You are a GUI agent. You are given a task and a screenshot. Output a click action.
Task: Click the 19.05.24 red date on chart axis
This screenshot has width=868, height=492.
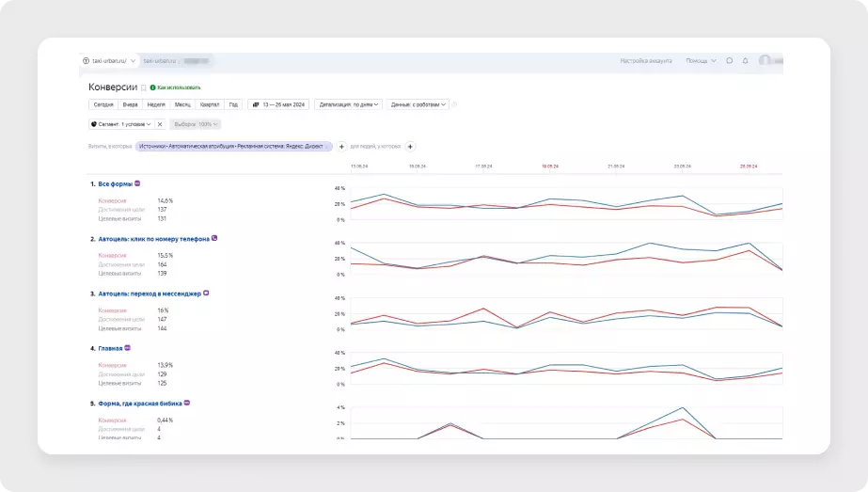550,167
